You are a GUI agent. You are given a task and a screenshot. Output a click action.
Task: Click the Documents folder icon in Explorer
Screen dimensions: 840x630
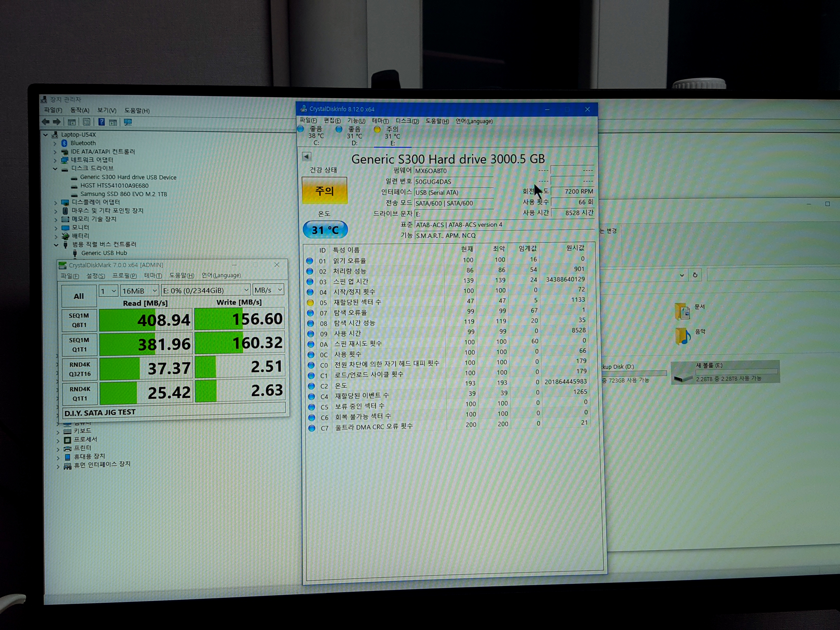[x=682, y=311]
